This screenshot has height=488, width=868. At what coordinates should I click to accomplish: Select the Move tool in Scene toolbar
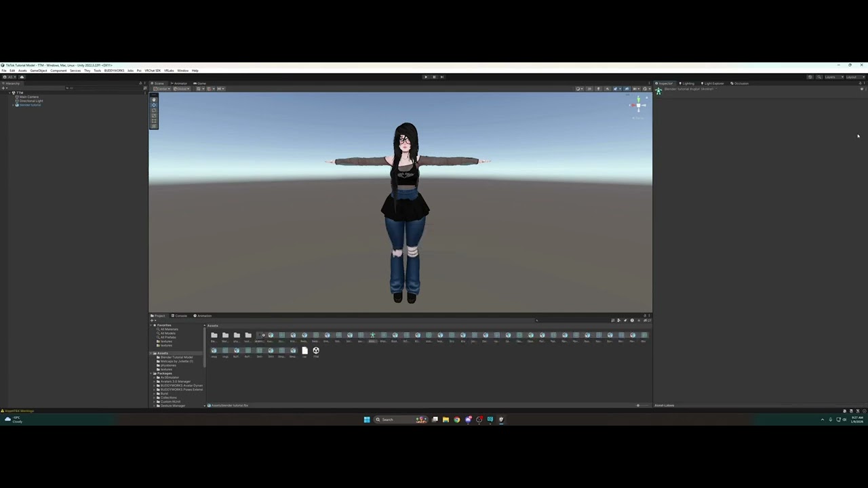click(x=154, y=105)
